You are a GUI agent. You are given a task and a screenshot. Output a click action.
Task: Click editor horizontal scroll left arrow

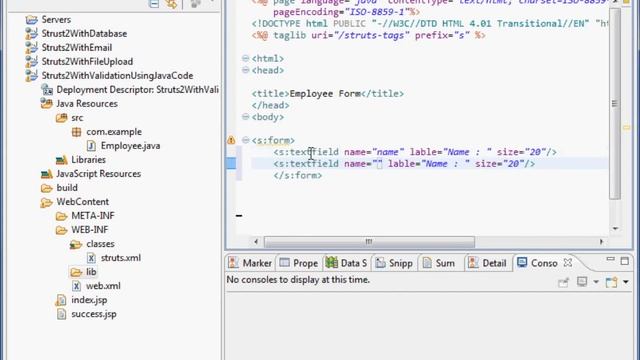click(256, 242)
